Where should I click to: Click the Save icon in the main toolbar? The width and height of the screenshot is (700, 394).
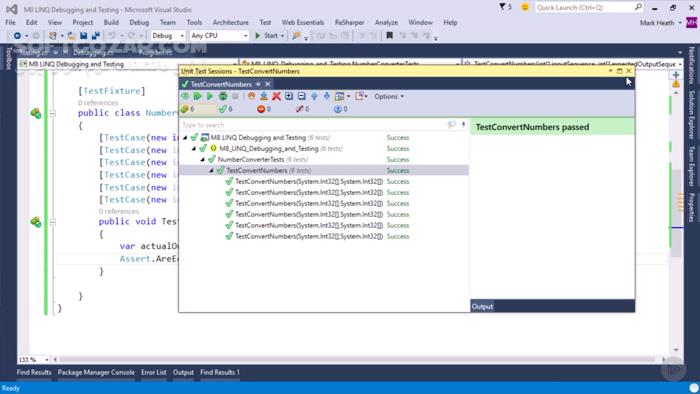83,36
